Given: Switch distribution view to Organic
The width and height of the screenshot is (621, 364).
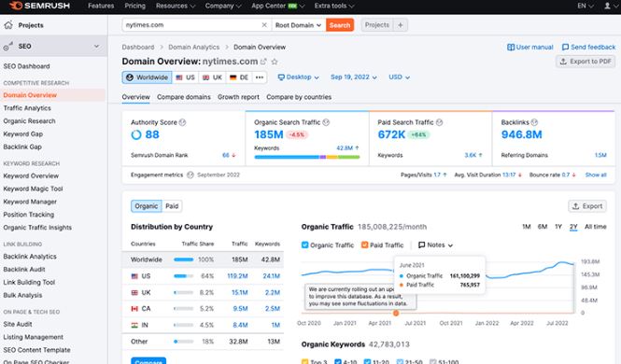Looking at the screenshot, I should pyautogui.click(x=146, y=206).
